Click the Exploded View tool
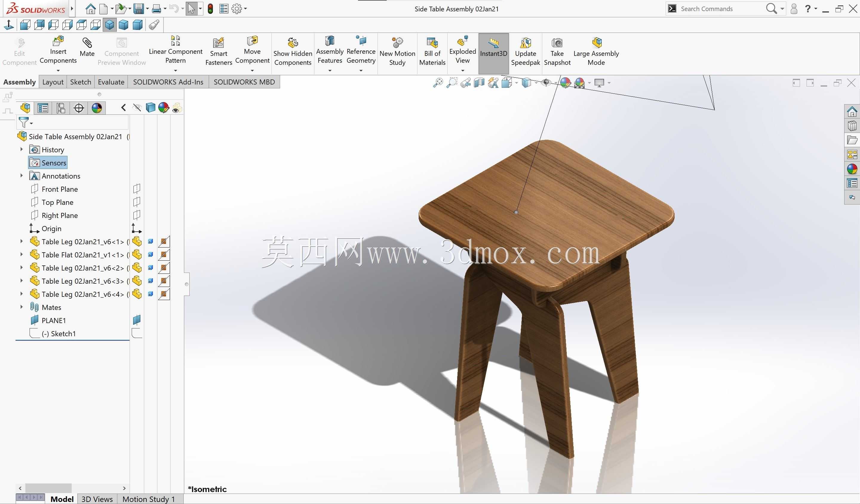 [x=463, y=50]
